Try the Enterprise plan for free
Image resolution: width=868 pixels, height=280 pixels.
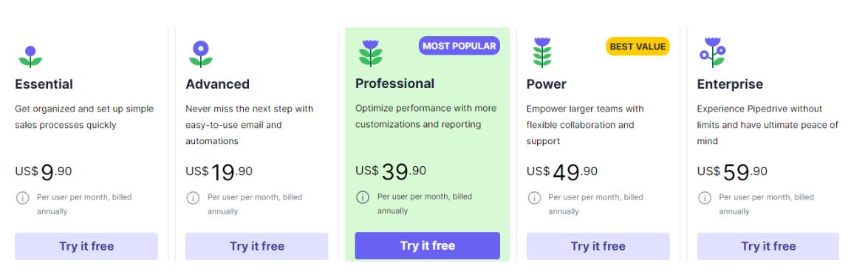[768, 246]
